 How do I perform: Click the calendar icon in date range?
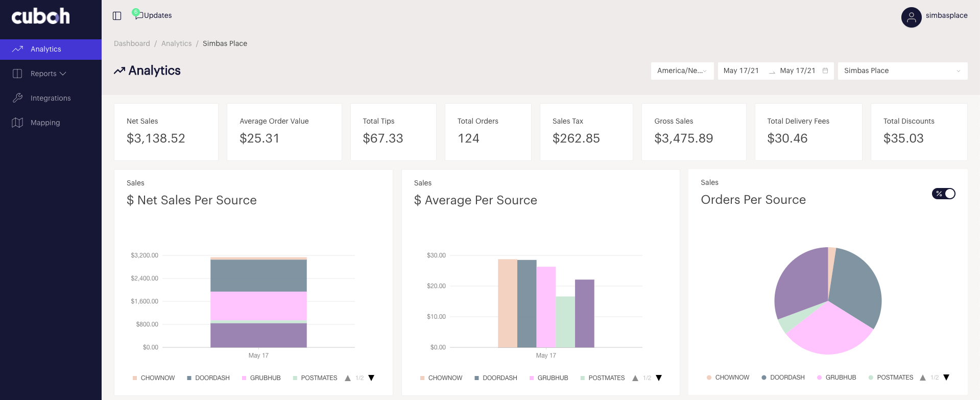(825, 71)
